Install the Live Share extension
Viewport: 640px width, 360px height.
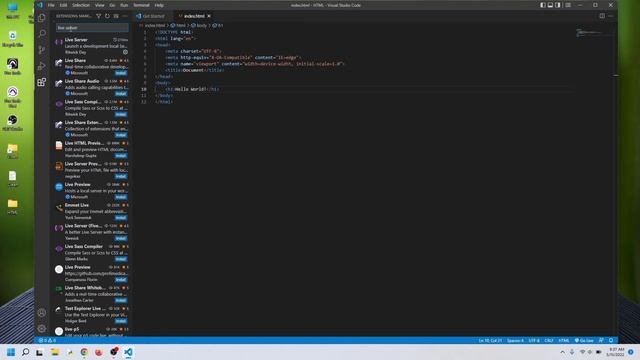(x=121, y=73)
